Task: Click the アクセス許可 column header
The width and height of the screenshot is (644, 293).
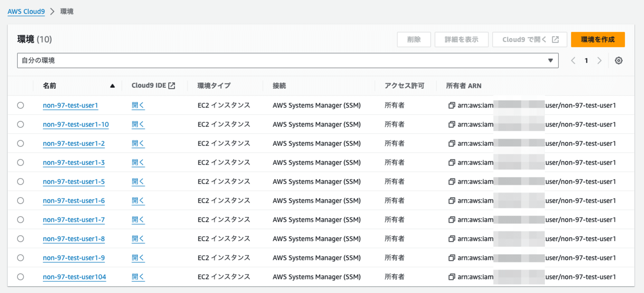Action: click(x=404, y=86)
